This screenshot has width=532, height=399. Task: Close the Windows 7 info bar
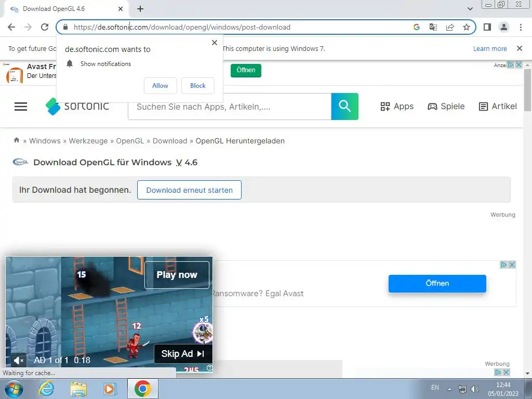click(x=520, y=48)
